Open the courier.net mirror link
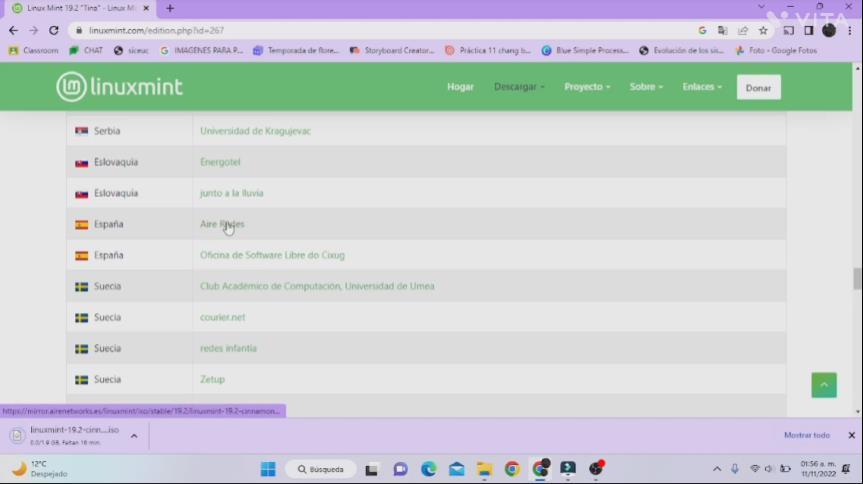 (222, 318)
